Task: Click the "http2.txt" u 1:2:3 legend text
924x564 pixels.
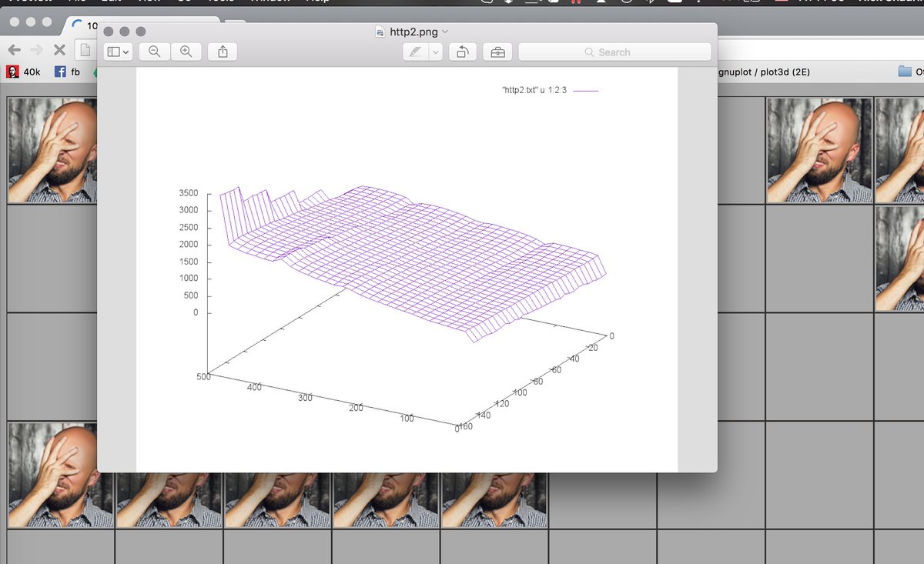Action: (534, 90)
